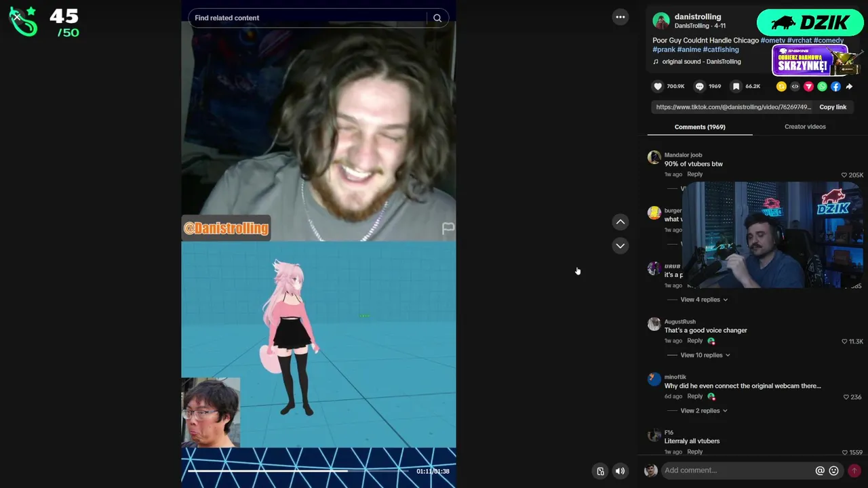868x488 pixels.
Task: Open the #ometv hashtag
Action: pos(772,41)
